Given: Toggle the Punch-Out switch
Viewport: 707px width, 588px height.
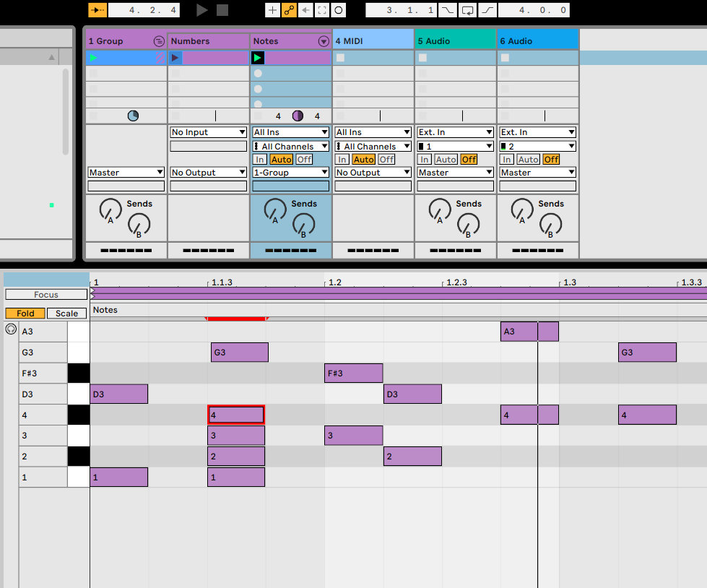Looking at the screenshot, I should (487, 10).
